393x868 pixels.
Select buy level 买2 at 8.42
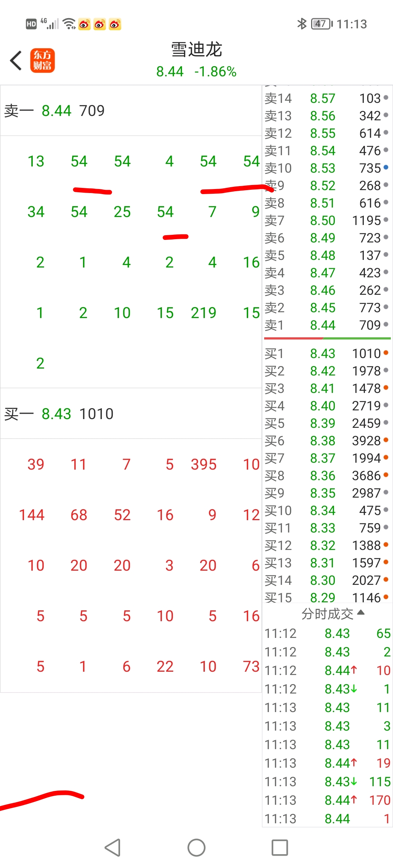(x=327, y=371)
